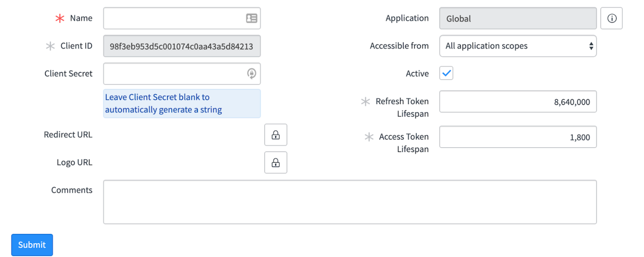Open the Accessible from dropdown
This screenshot has width=644, height=257.
518,46
